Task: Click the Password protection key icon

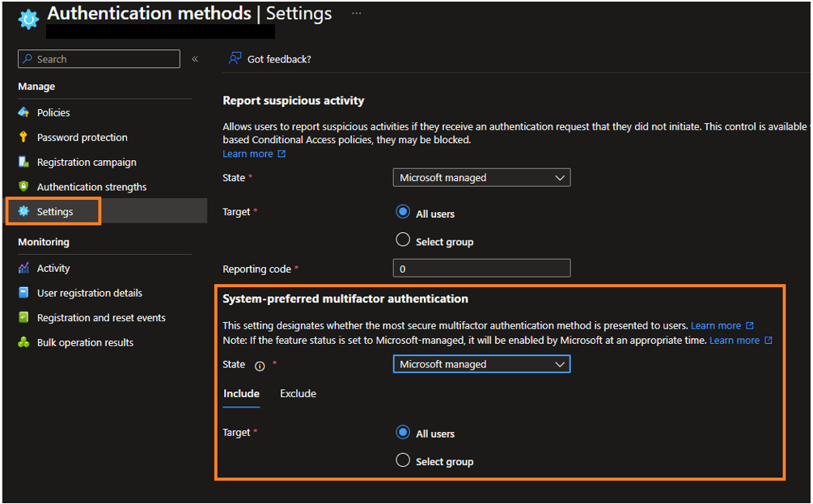Action: (x=23, y=137)
